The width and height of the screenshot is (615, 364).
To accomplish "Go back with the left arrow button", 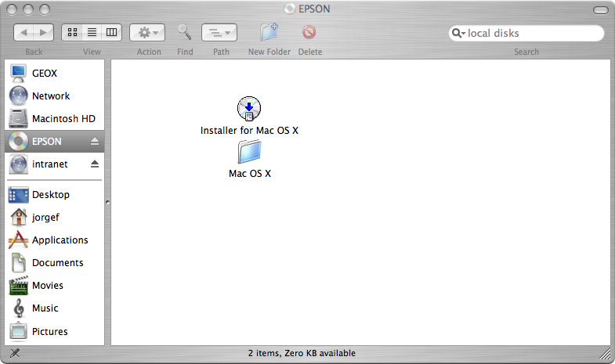I will [24, 33].
